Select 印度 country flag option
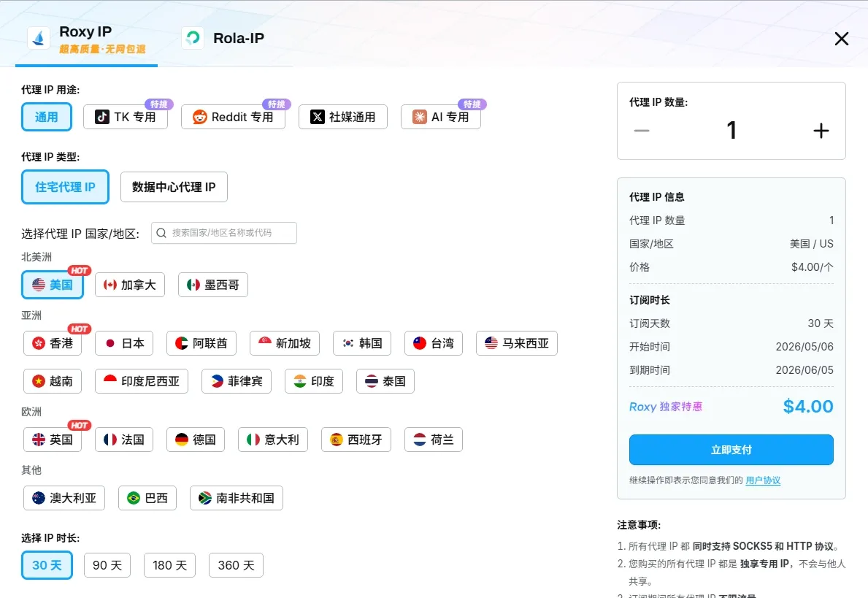This screenshot has height=598, width=868. (314, 381)
